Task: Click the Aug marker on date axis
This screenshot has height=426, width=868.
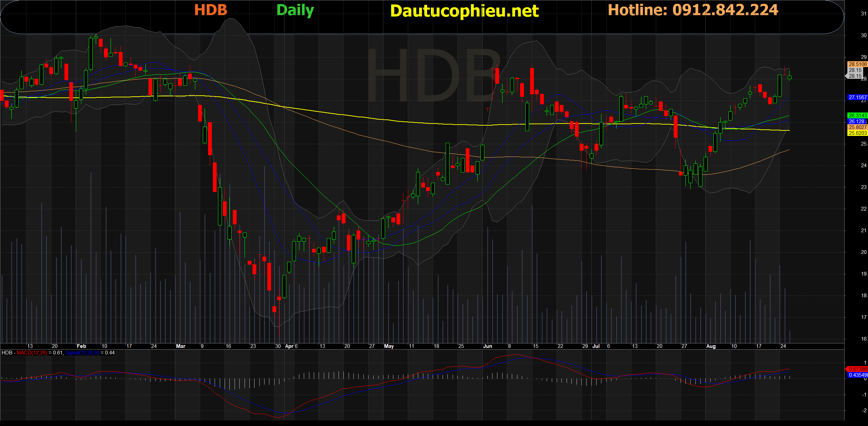Action: 711,346
